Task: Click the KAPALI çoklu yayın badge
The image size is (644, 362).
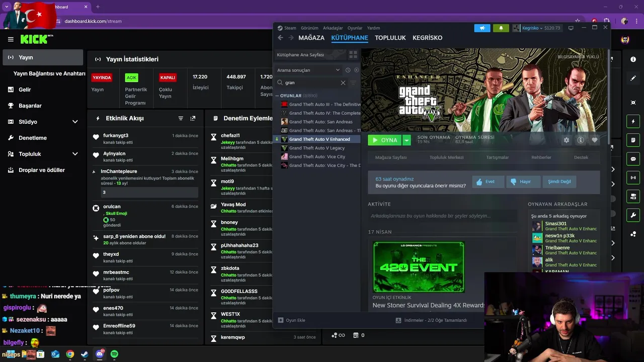Action: [x=168, y=77]
